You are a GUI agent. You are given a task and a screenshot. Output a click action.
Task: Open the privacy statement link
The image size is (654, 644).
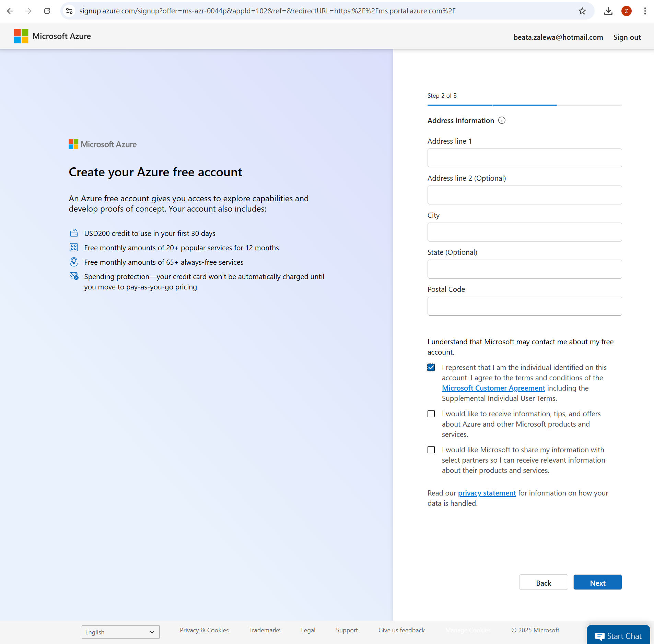tap(487, 493)
